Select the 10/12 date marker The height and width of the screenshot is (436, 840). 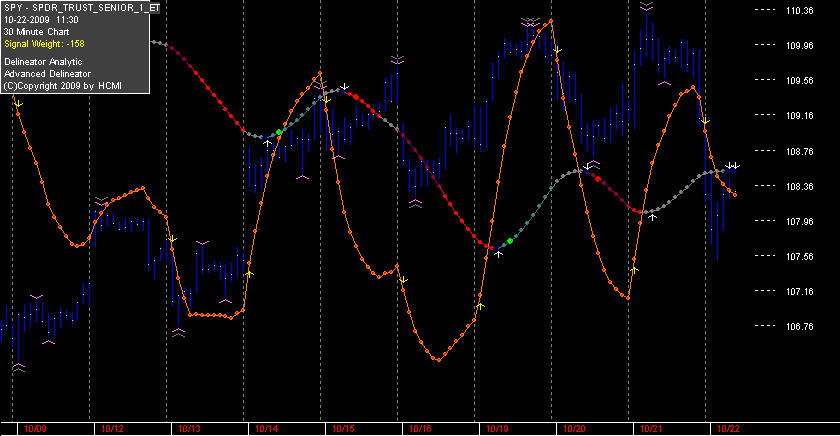[112, 429]
